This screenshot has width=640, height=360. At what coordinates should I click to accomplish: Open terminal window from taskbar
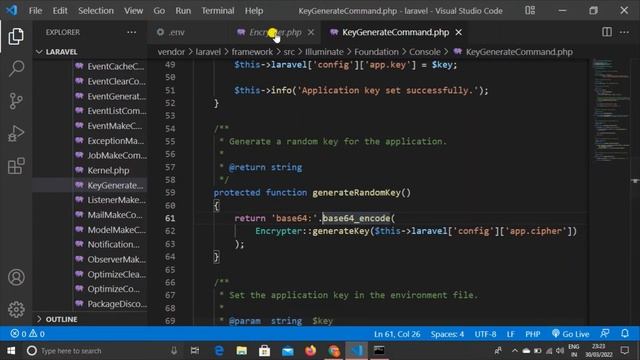(379, 351)
